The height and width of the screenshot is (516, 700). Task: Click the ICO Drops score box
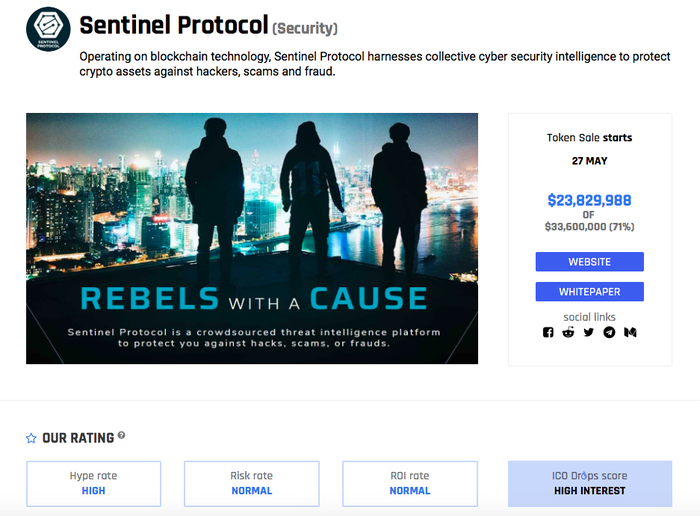pos(589,483)
